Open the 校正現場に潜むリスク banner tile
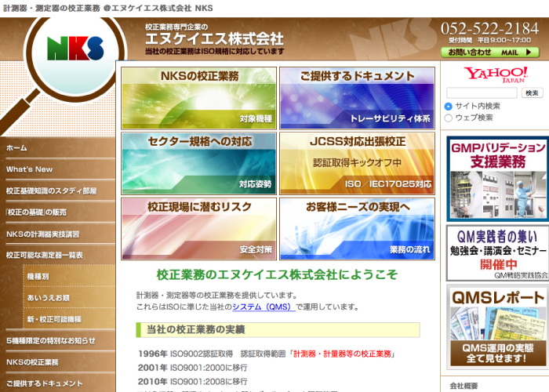Screen dimensions: 549x392 point(198,228)
